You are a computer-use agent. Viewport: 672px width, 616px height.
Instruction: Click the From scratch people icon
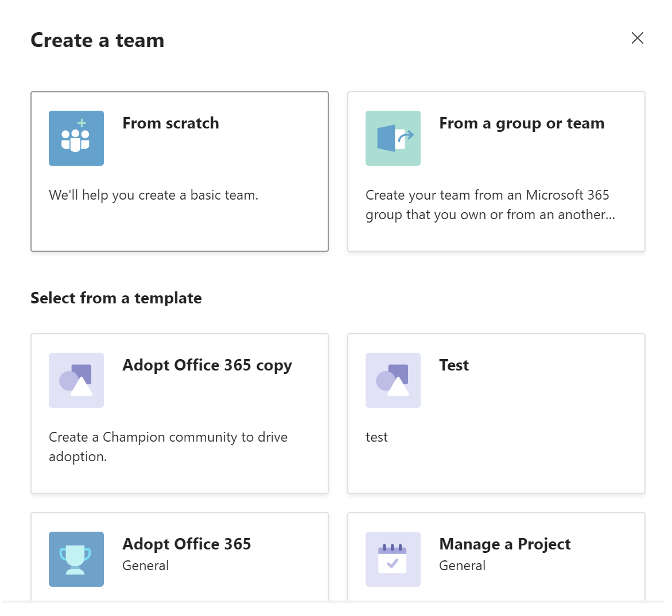76,138
